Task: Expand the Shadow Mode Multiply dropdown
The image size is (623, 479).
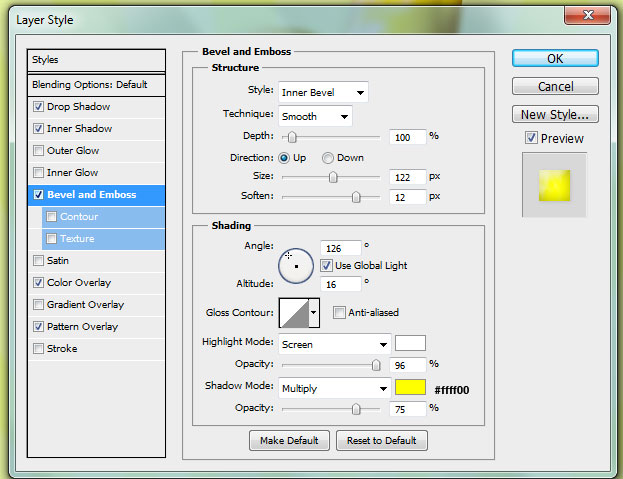Action: click(334, 388)
